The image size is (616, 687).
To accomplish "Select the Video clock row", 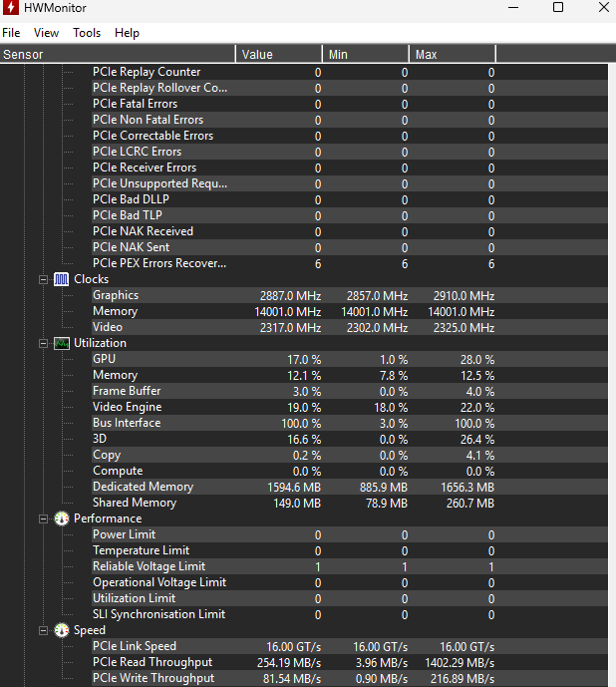I will 350,327.
